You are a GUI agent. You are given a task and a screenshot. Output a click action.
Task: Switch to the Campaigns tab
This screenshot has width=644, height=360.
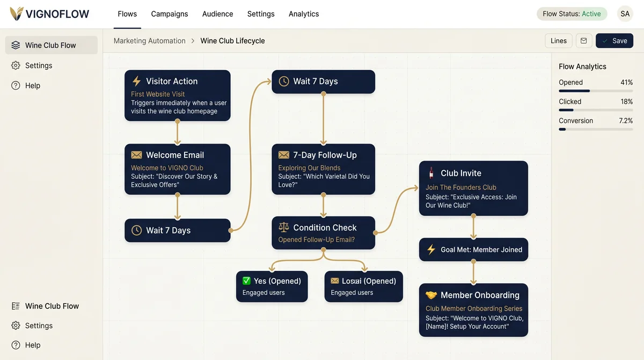point(170,14)
